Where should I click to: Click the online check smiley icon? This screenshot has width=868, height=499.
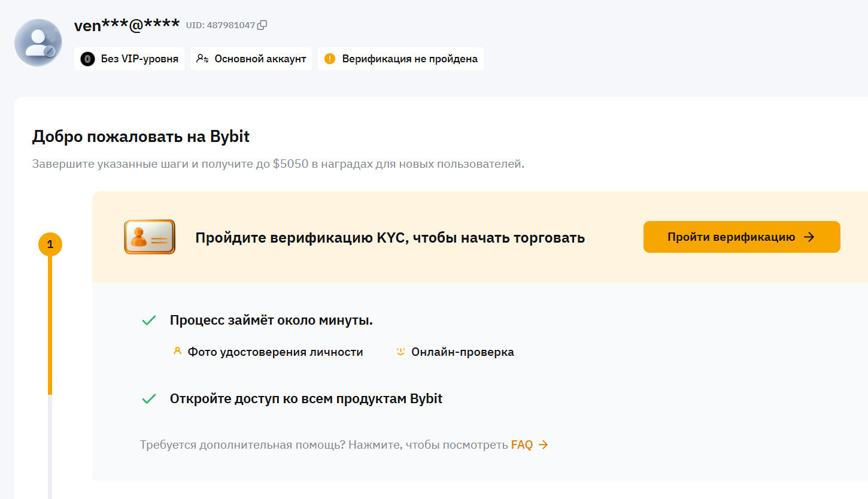tap(401, 351)
